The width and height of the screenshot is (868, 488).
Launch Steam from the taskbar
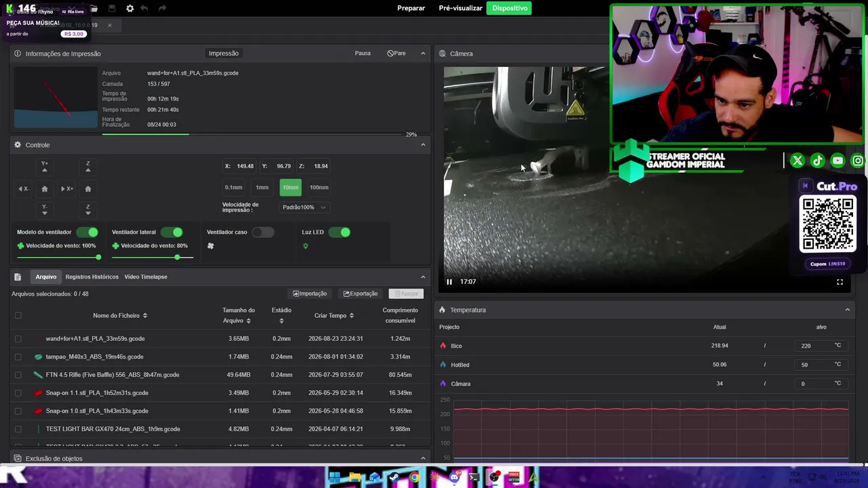(394, 477)
